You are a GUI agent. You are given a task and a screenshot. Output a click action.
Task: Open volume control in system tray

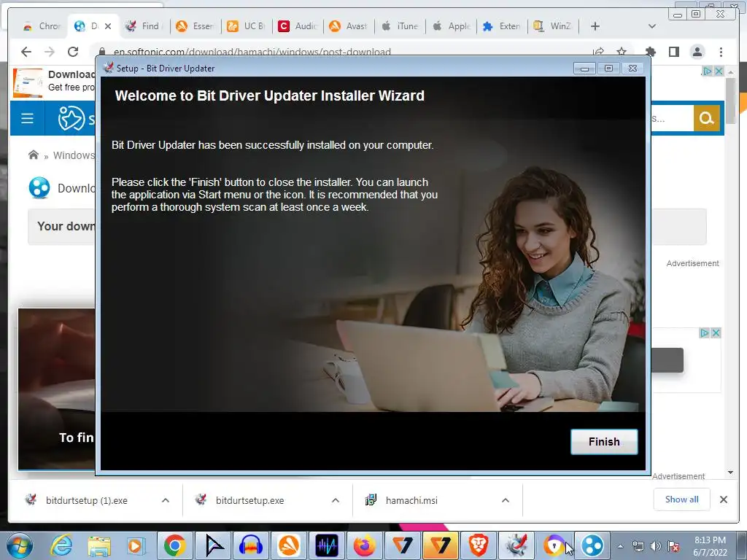656,546
